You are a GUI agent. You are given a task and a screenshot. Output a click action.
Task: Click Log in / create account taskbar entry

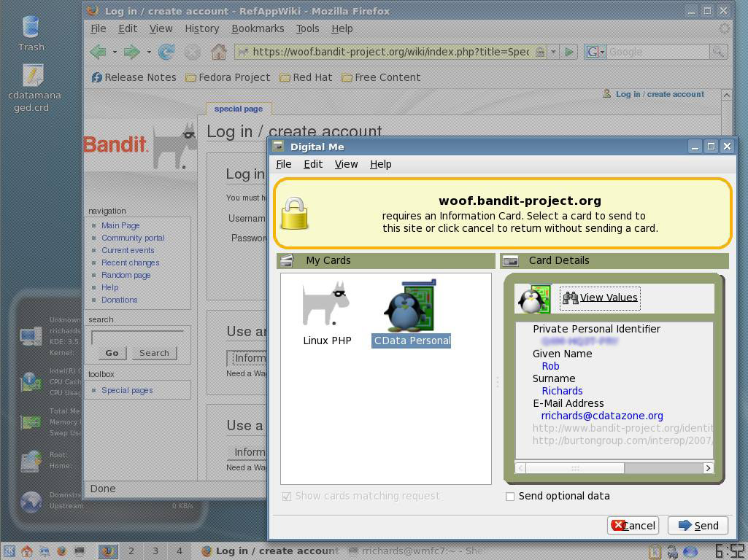coord(269,551)
